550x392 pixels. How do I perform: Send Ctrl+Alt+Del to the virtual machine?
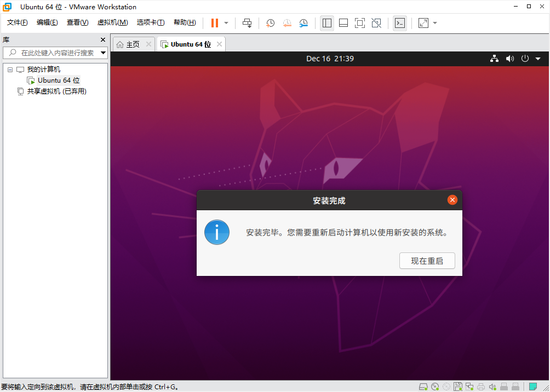click(x=247, y=23)
